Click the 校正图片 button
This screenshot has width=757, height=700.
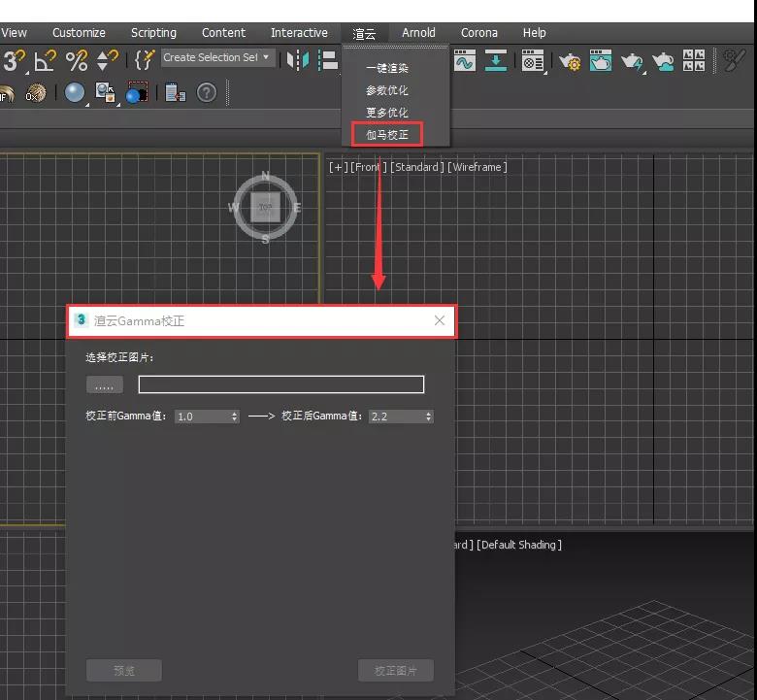[x=395, y=671]
